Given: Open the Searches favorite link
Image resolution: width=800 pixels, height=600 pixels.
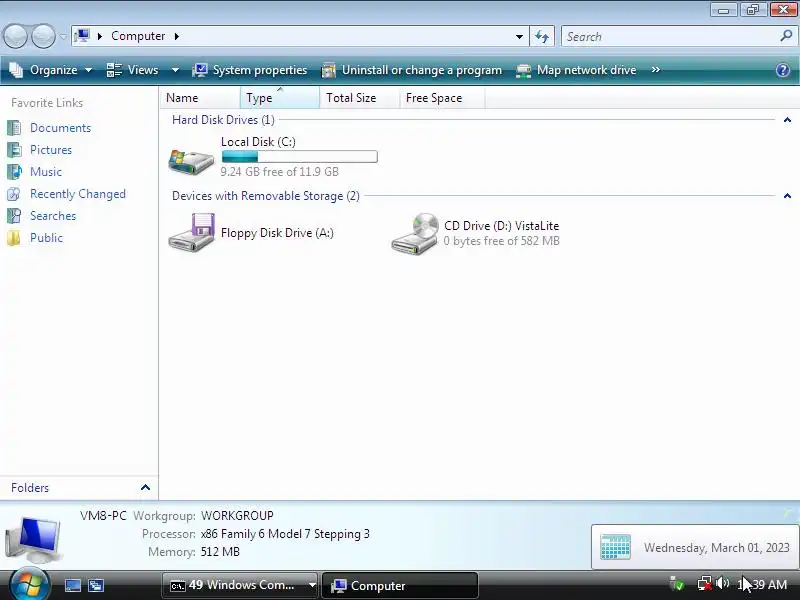Looking at the screenshot, I should 53,216.
